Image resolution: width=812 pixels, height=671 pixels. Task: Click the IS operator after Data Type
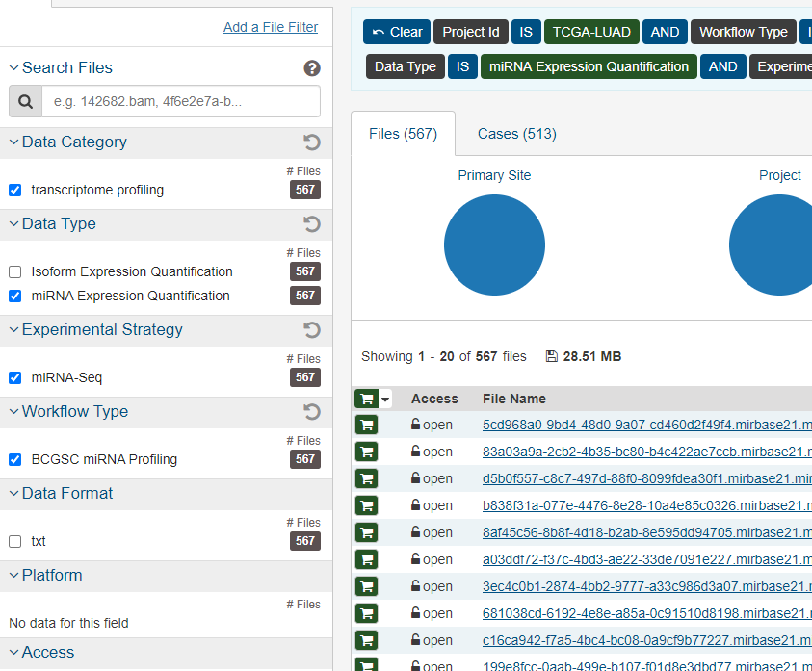pos(462,66)
